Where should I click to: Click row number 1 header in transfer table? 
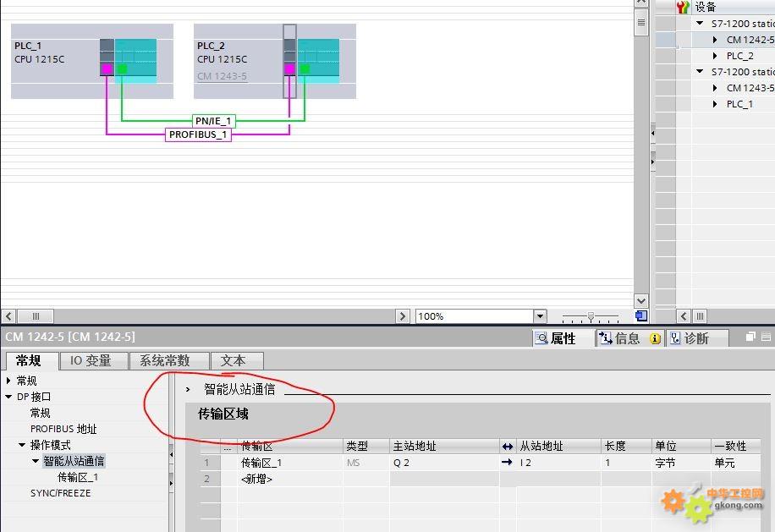210,463
